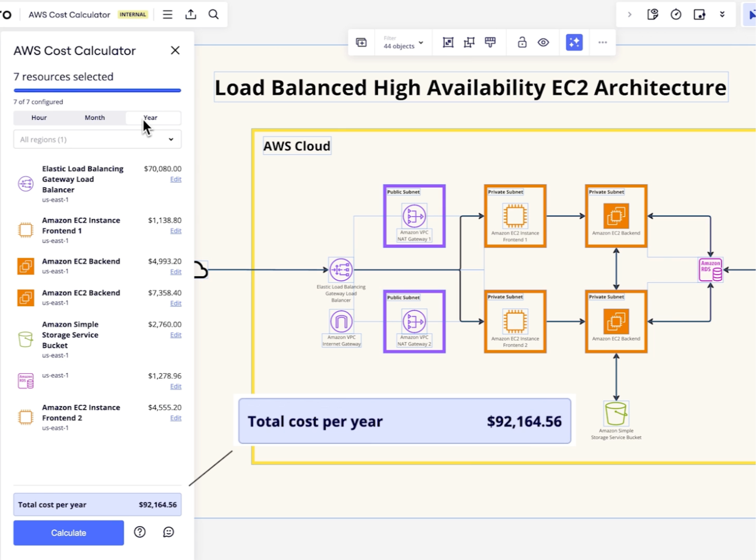Click the INTERNAL badge in top bar
This screenshot has height=560, width=756.
point(132,14)
